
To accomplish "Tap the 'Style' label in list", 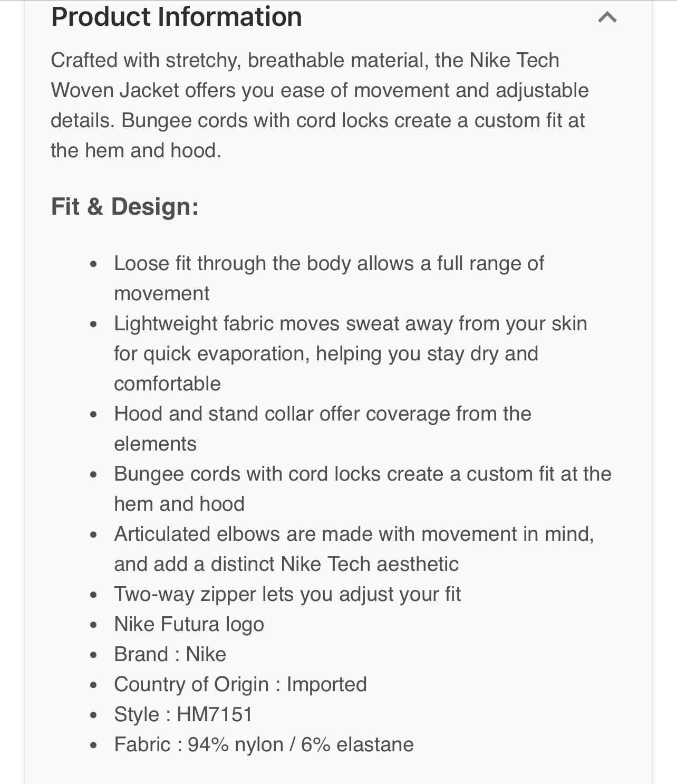I will (x=137, y=714).
